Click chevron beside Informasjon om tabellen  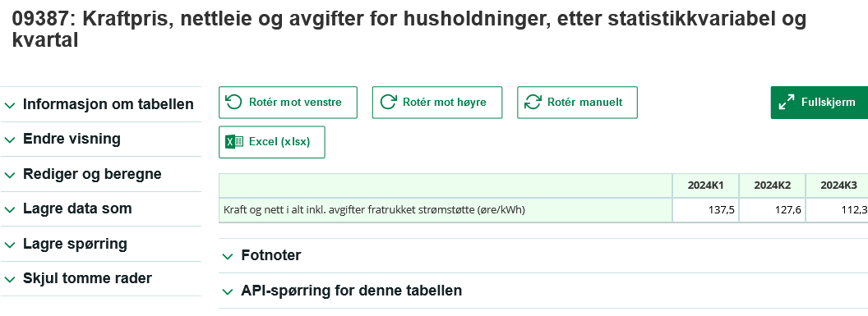(9, 105)
